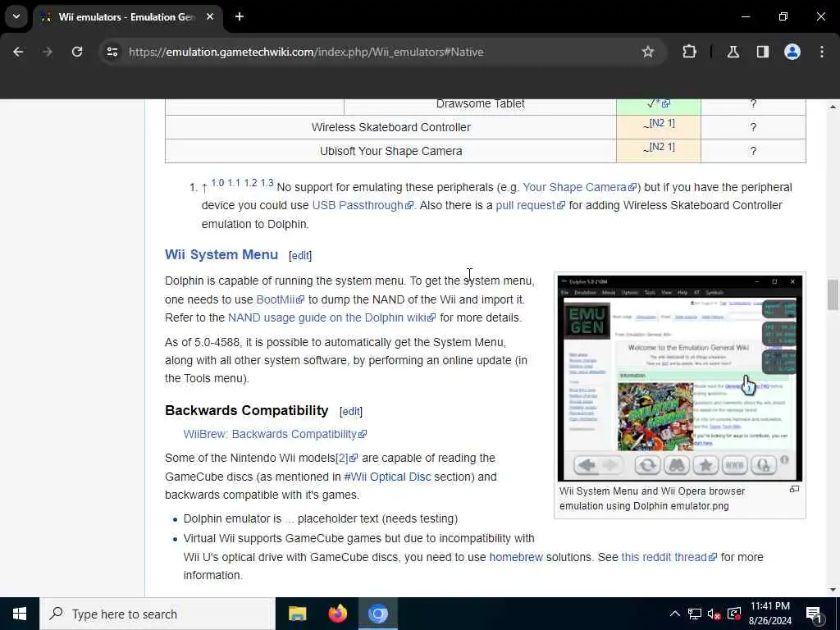The height and width of the screenshot is (630, 840).
Task: Click the Type here to search box
Action: (x=157, y=614)
